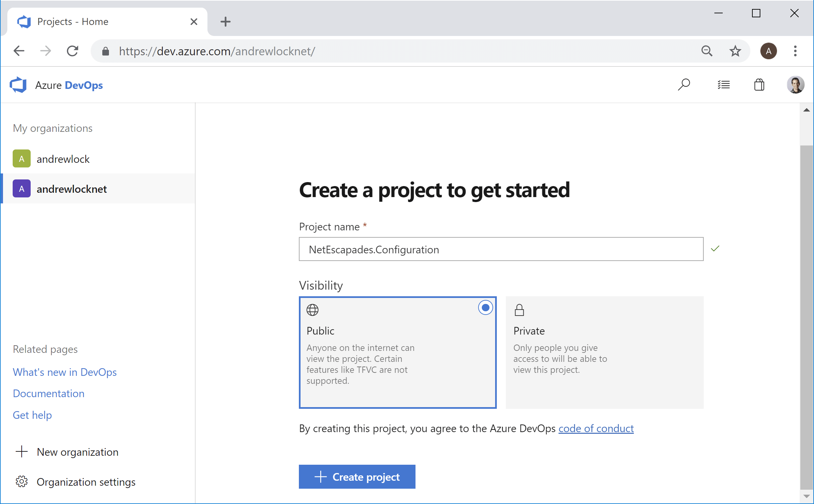Click the Azure DevOps logo icon
This screenshot has width=814, height=504.
pos(18,85)
